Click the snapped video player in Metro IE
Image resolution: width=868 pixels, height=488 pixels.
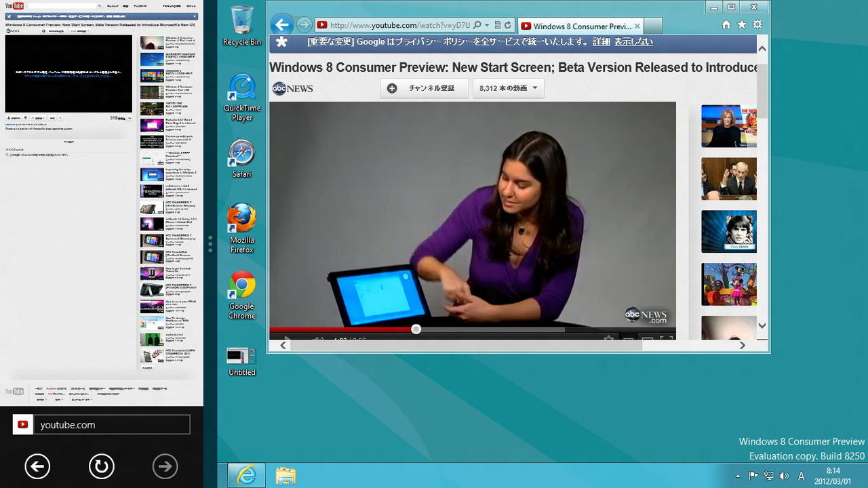pyautogui.click(x=68, y=74)
